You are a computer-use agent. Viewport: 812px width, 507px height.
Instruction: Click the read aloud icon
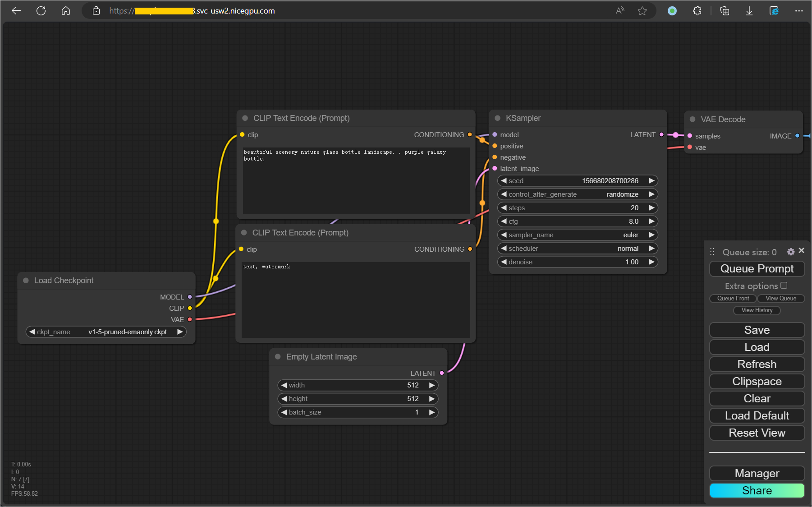[620, 11]
